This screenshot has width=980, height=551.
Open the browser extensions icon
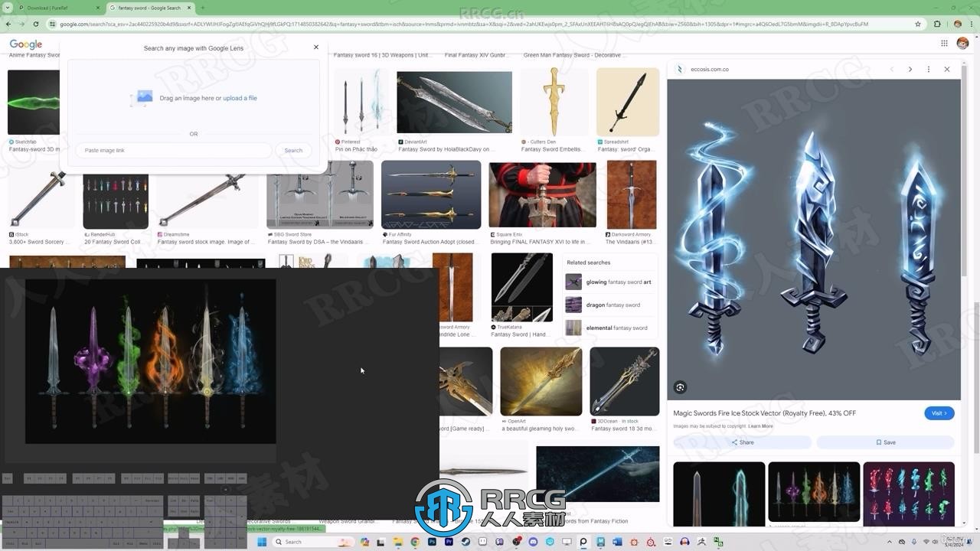[x=937, y=24]
